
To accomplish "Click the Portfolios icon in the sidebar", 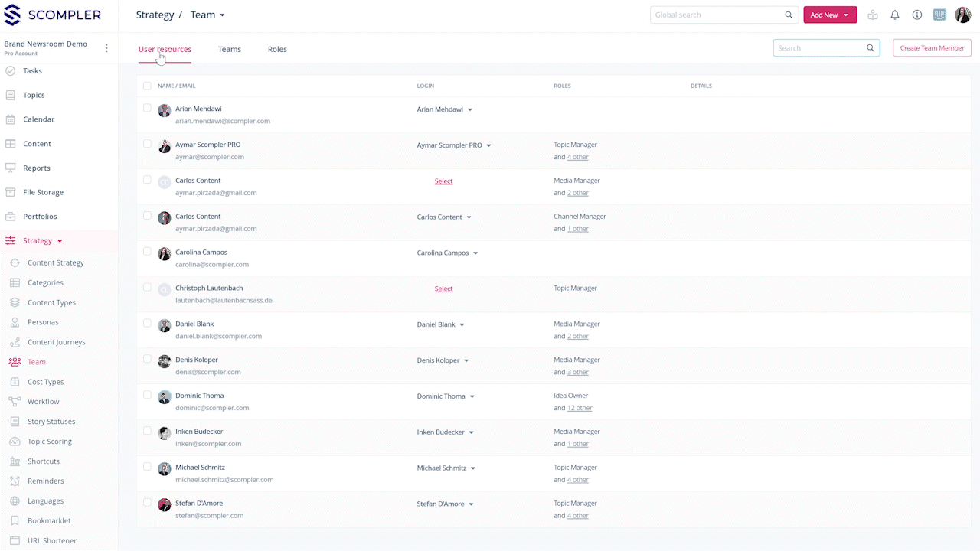I will pos(16,216).
